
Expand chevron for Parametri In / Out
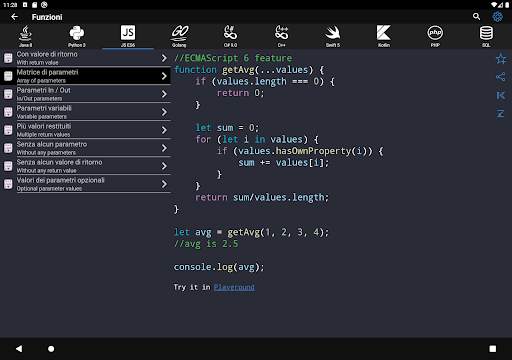164,94
